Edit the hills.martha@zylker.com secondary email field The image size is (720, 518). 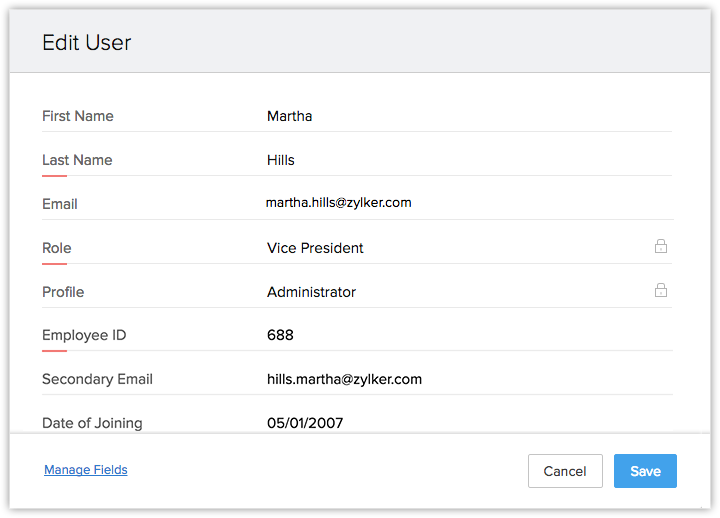pyautogui.click(x=344, y=379)
